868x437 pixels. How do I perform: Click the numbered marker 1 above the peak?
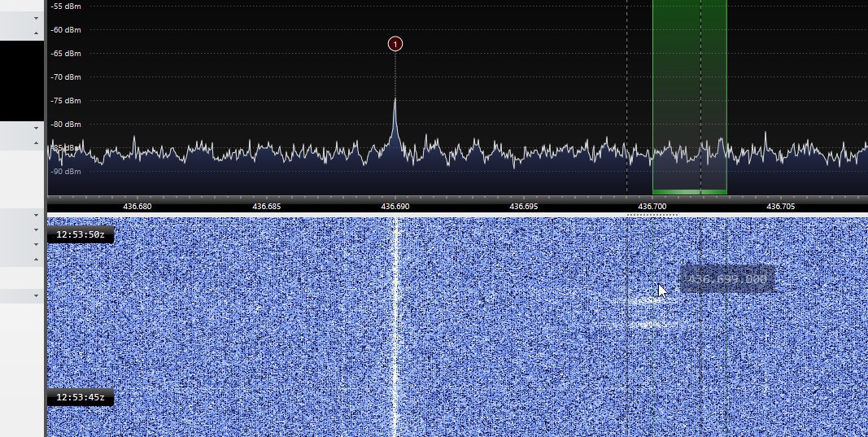395,44
